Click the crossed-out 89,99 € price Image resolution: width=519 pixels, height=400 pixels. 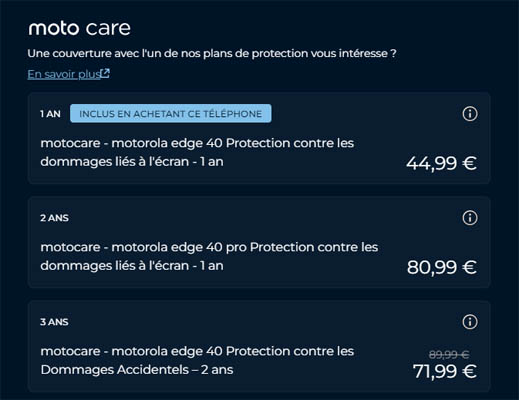click(x=449, y=354)
